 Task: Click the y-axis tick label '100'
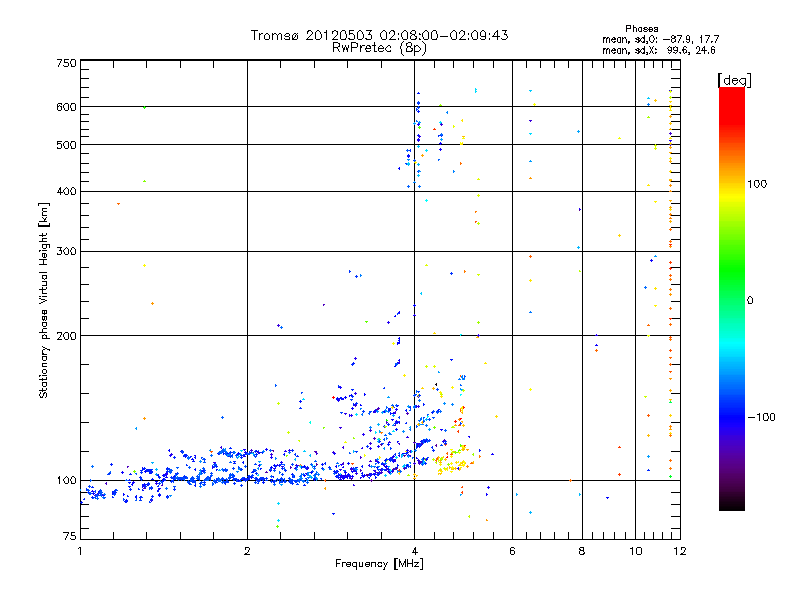pos(66,480)
